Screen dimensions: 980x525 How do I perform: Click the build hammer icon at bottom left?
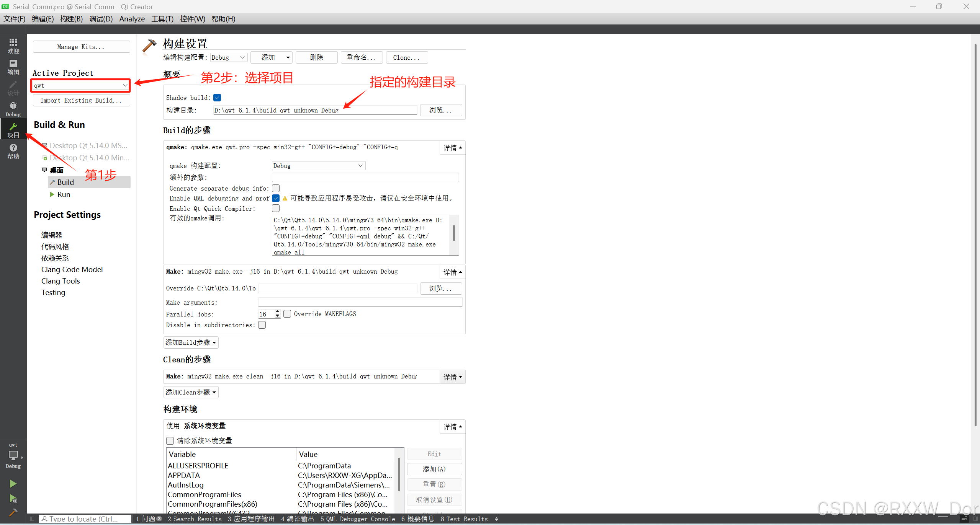click(x=13, y=512)
